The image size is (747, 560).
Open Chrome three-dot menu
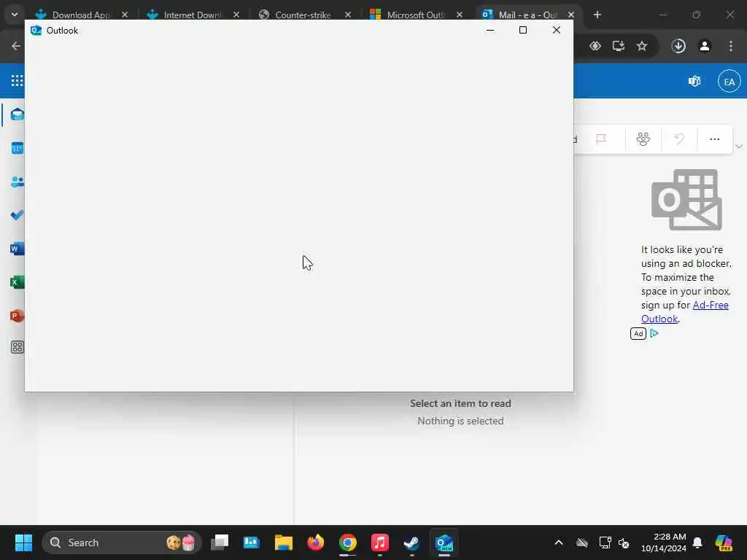[731, 46]
